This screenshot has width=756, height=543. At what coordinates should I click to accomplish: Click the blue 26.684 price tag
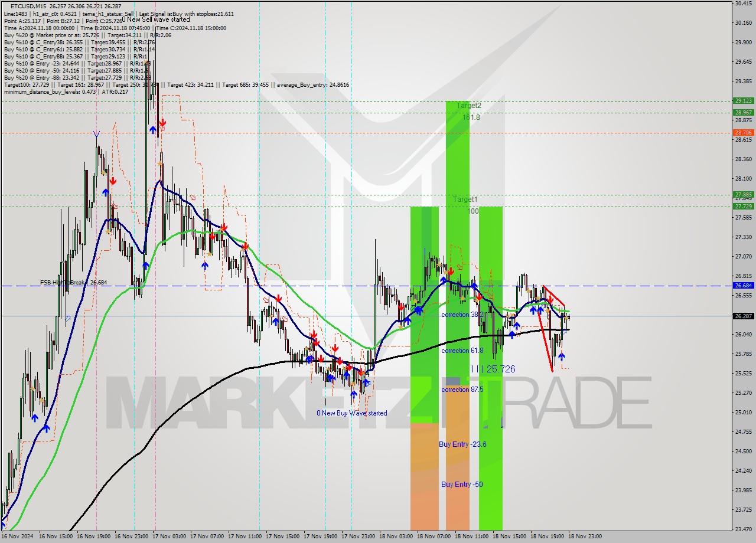click(x=743, y=285)
